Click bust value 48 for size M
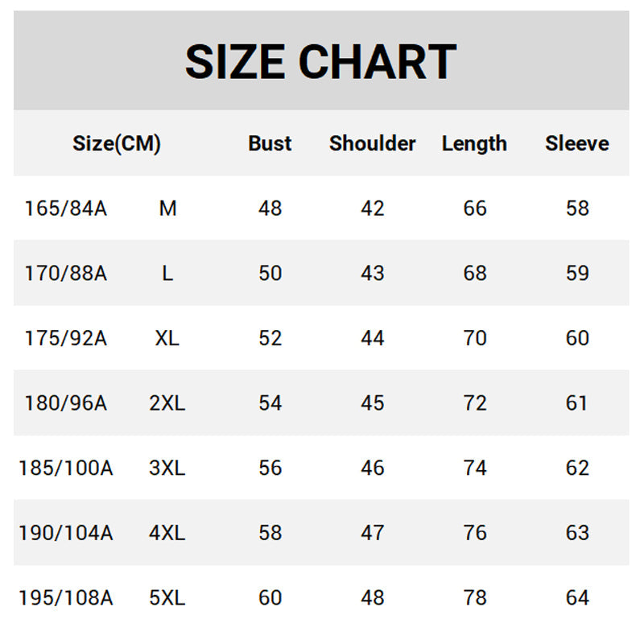The width and height of the screenshot is (644, 644). coord(270,208)
